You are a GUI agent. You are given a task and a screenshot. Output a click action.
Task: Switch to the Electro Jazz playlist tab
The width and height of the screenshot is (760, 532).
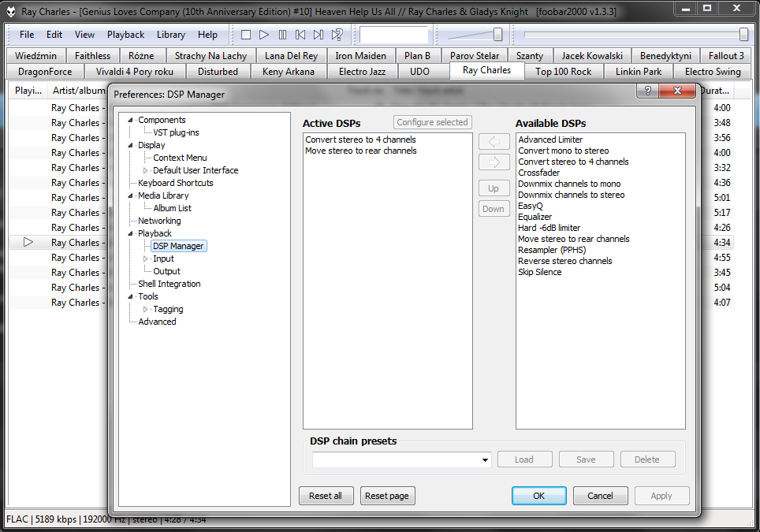pyautogui.click(x=362, y=72)
